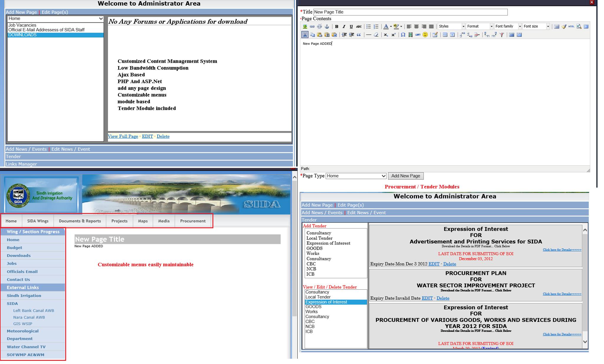Open the Format dropdown
Image resolution: width=604 pixels, height=364 pixels.
pyautogui.click(x=480, y=27)
